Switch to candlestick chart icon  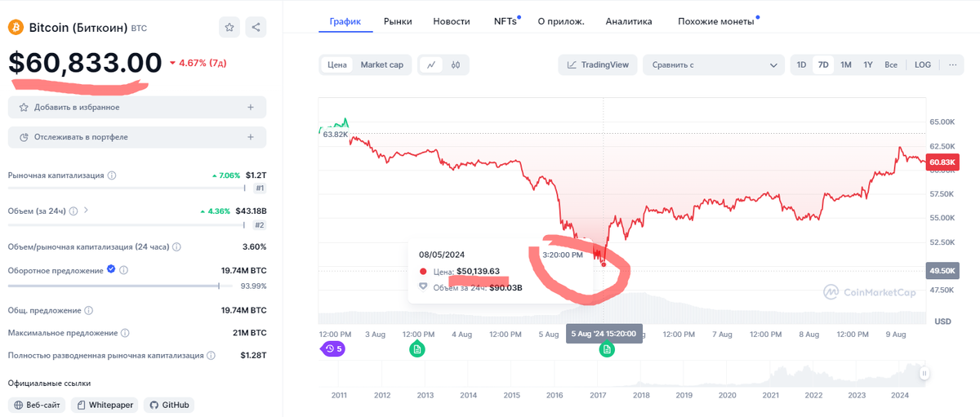pyautogui.click(x=456, y=64)
